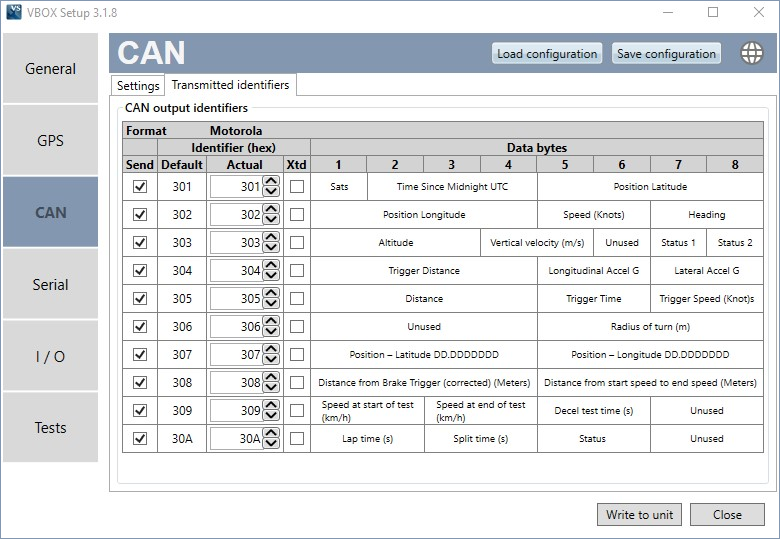The width and height of the screenshot is (780, 539).
Task: Open the General section
Action: coord(50,68)
